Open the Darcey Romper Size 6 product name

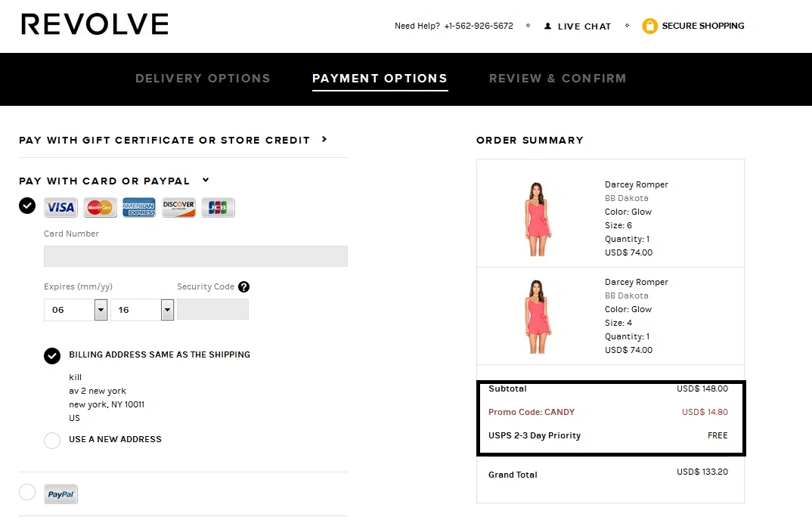pyautogui.click(x=636, y=184)
